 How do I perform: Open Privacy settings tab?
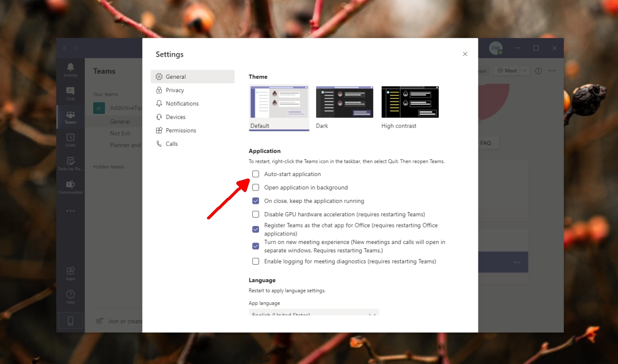click(x=193, y=90)
